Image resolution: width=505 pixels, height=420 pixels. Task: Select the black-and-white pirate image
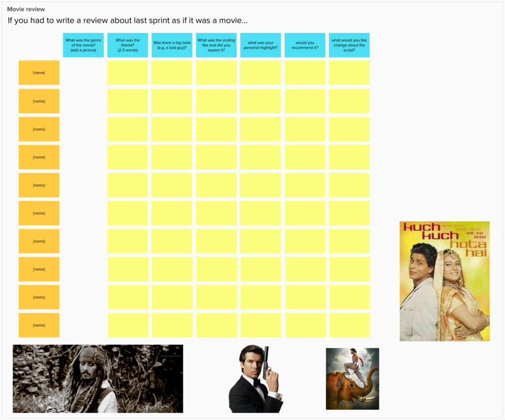point(98,379)
